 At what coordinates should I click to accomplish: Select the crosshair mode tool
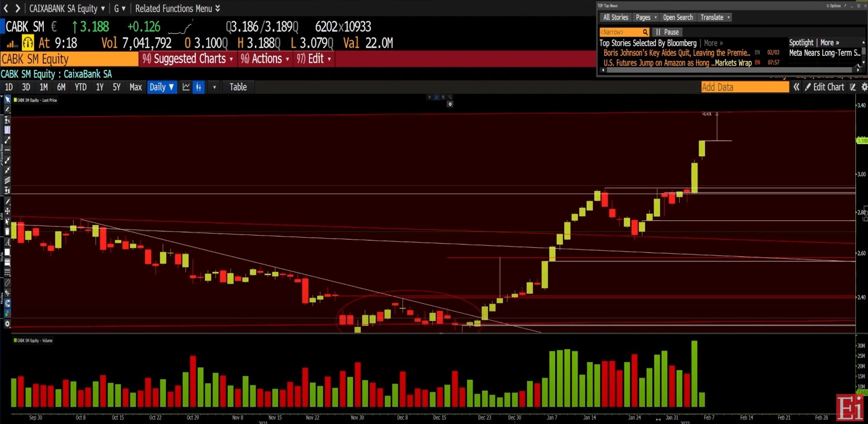7,293
